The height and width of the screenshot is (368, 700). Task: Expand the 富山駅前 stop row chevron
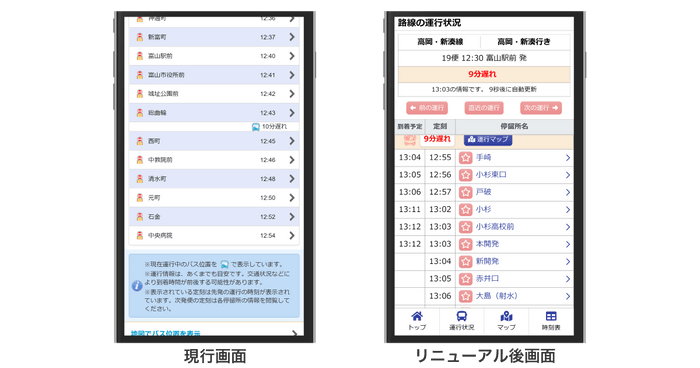[x=292, y=56]
